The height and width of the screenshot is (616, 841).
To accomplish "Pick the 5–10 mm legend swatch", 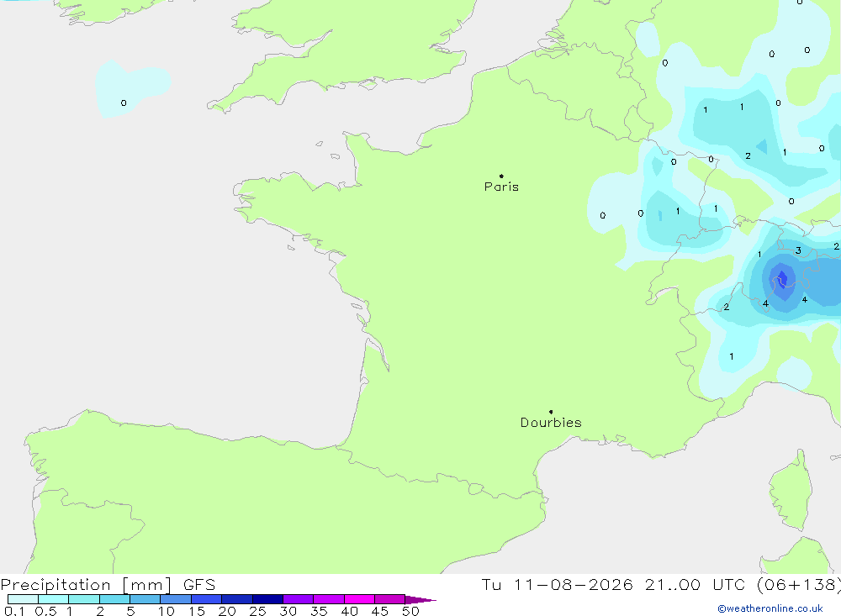I will [145, 599].
